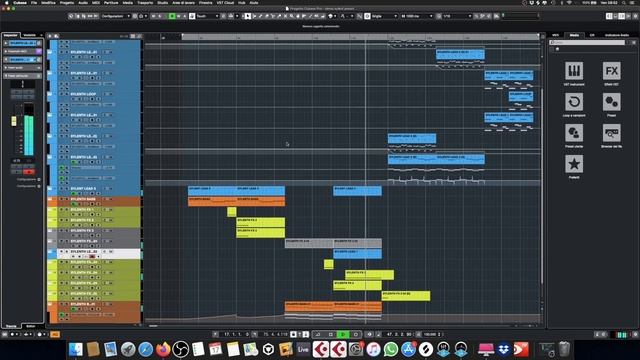Open OBS from the Dock
The image size is (640, 360).
tap(180, 349)
